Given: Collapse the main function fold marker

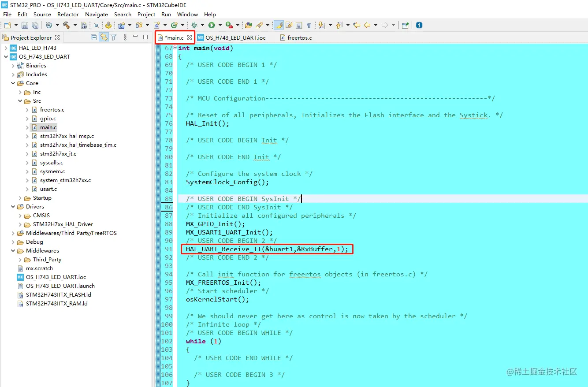Looking at the screenshot, I should point(175,48).
